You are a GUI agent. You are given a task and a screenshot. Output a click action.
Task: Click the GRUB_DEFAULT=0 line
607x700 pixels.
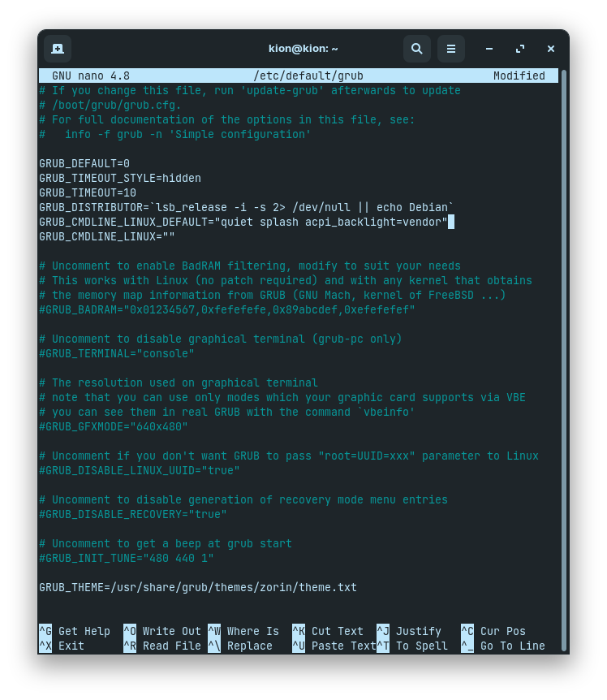[84, 164]
